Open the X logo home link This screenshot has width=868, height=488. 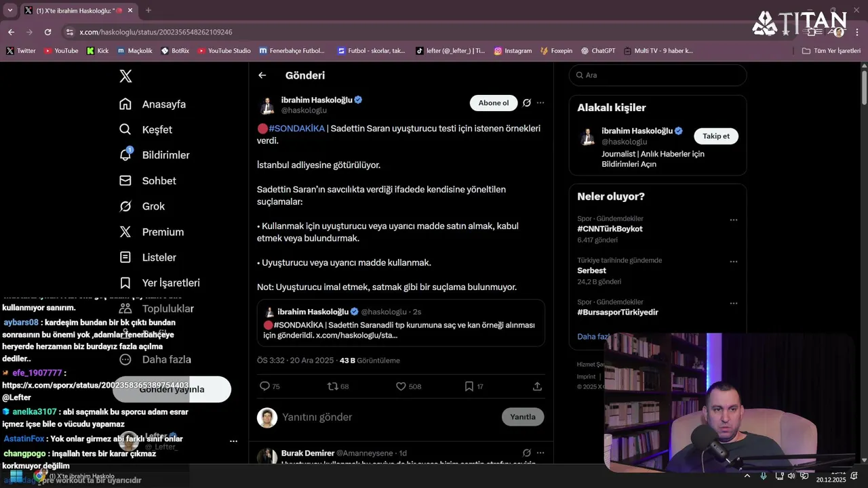tap(125, 76)
